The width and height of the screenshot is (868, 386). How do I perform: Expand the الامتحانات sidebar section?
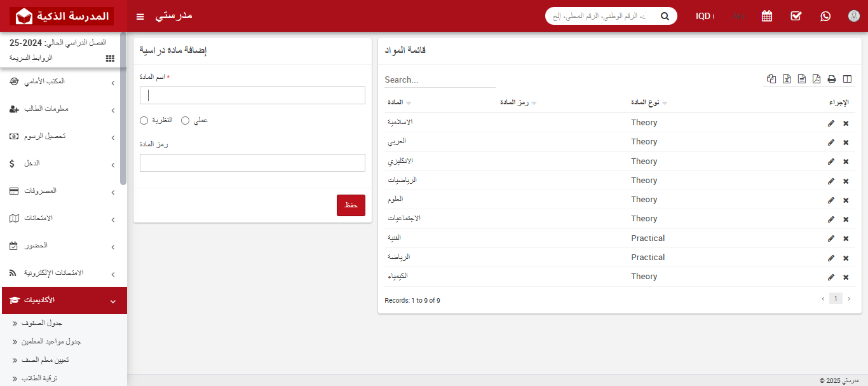[64, 218]
